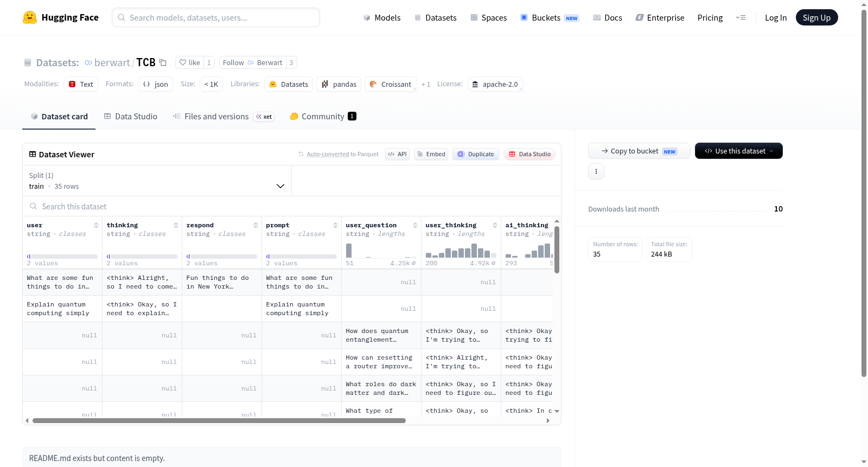The height and width of the screenshot is (467, 868).
Task: Click the Embed button
Action: pos(431,154)
